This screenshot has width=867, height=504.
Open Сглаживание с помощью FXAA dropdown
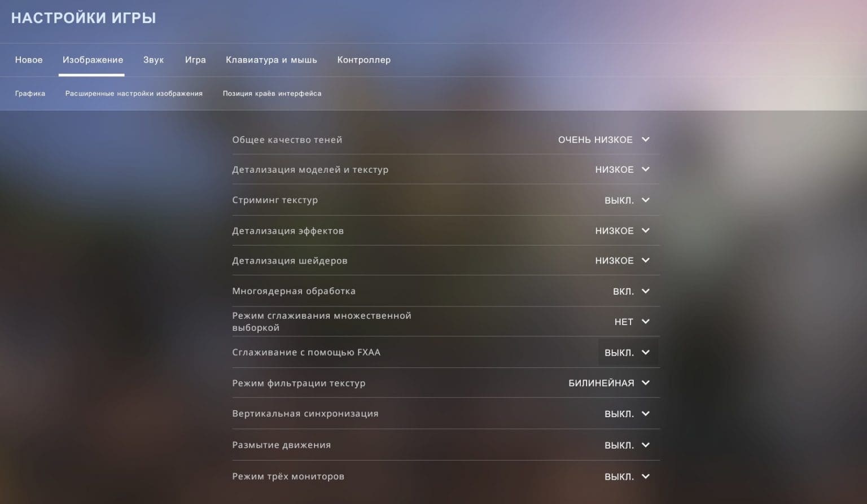pos(627,352)
